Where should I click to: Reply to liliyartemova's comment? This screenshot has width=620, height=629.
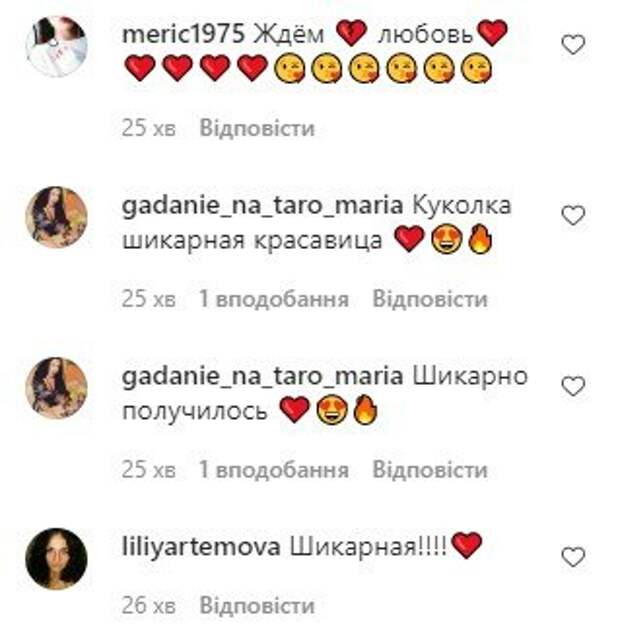pos(257,605)
